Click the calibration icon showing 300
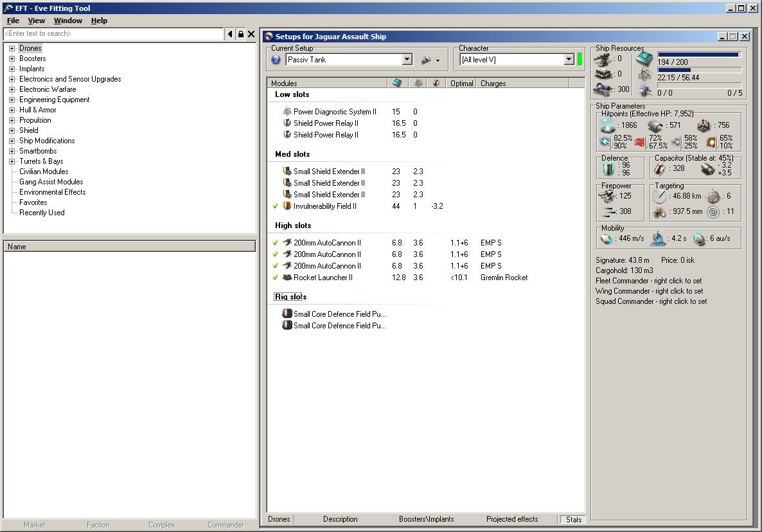 tap(603, 89)
